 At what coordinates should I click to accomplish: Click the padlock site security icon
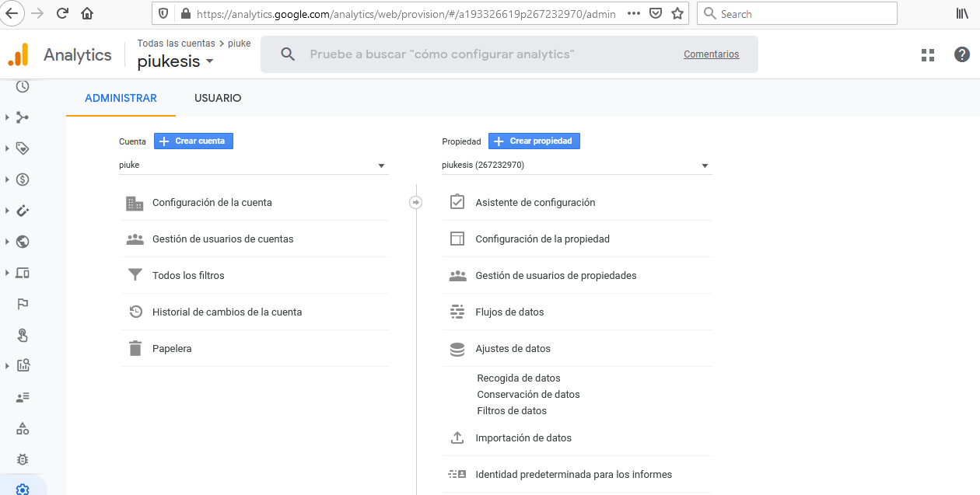click(x=185, y=13)
